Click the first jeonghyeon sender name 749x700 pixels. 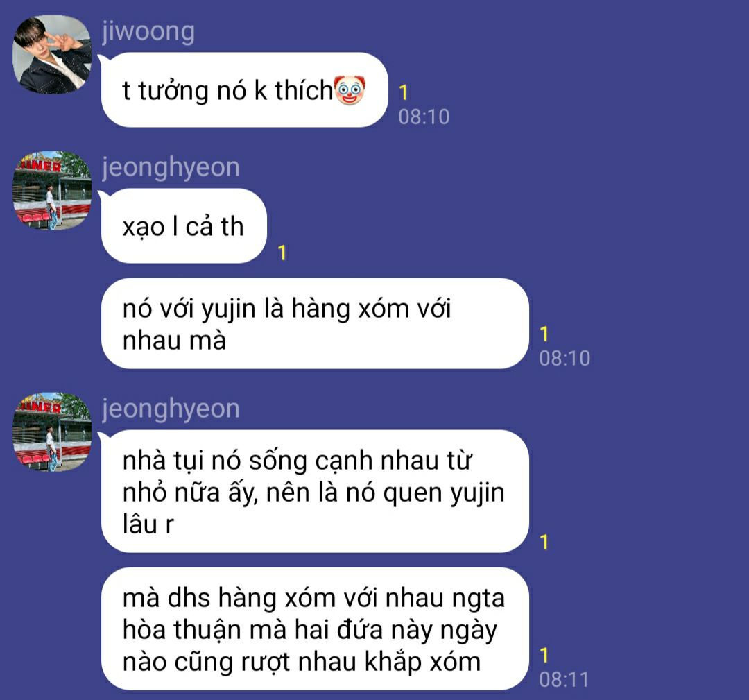(x=171, y=168)
